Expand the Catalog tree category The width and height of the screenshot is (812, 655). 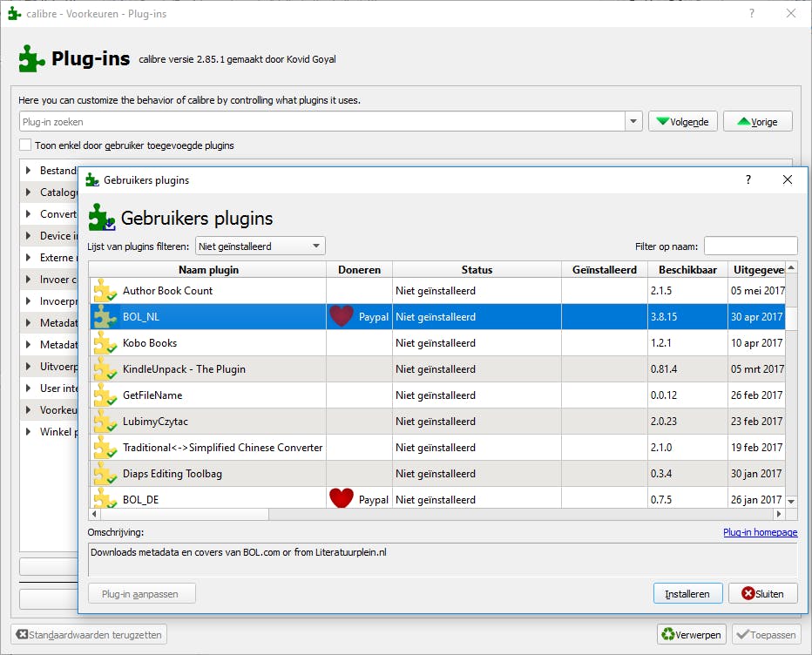click(x=29, y=192)
